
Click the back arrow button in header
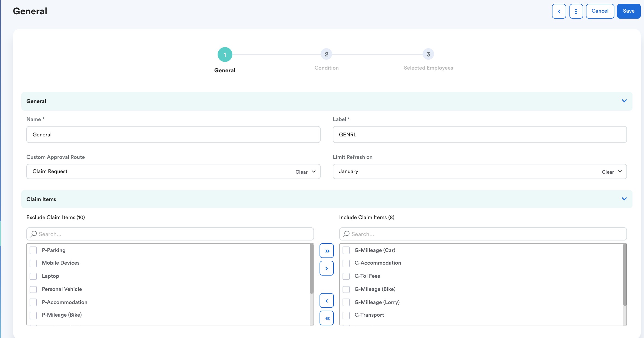[x=559, y=11]
